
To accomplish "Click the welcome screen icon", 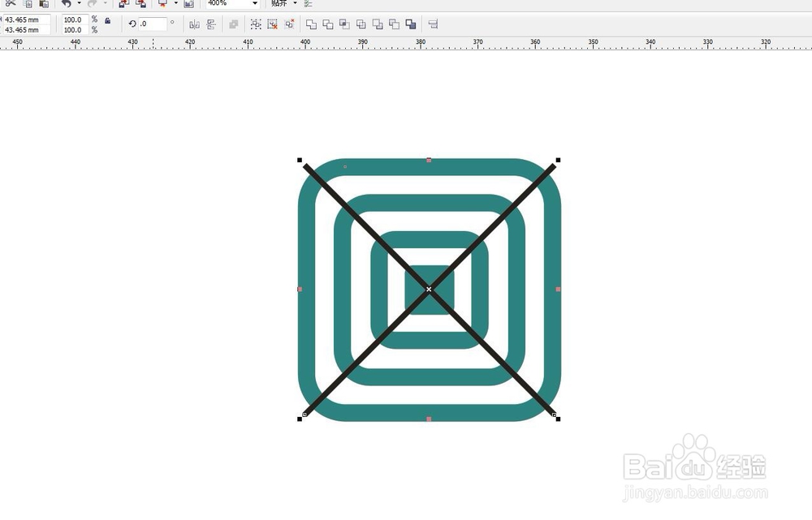I will coord(189,3).
